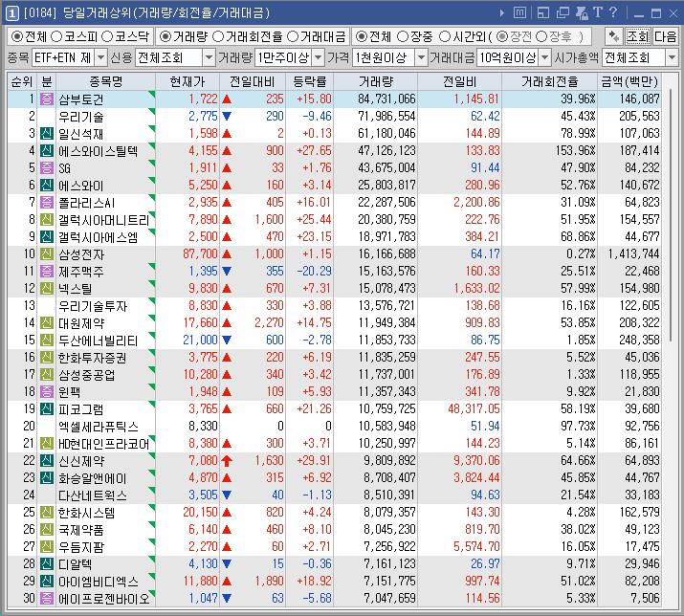Sort by 종목명 column header
684x616 pixels.
[x=105, y=81]
